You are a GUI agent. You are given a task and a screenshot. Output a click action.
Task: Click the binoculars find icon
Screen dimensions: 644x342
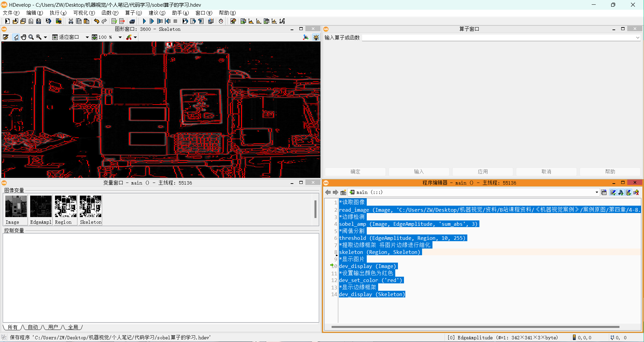click(132, 21)
